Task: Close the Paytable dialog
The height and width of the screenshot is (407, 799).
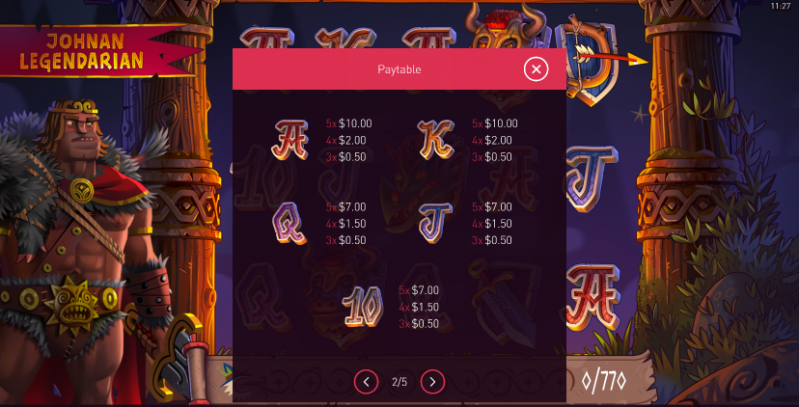Action: (536, 69)
